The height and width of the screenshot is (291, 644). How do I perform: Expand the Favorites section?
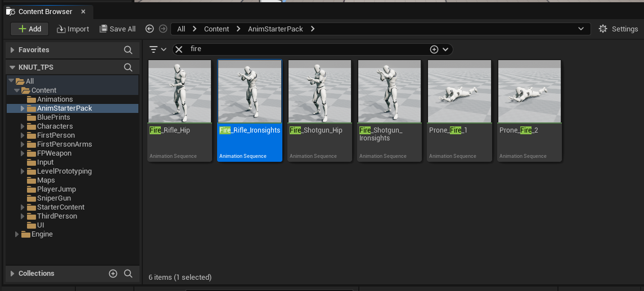pos(12,49)
